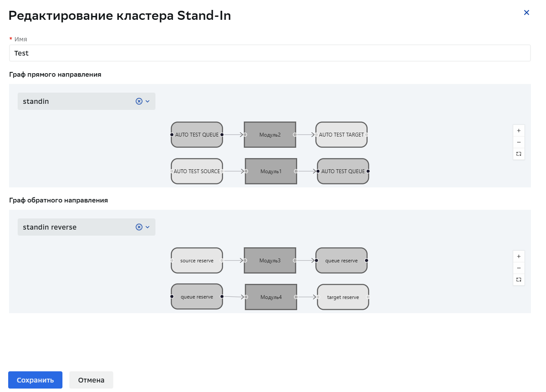Clear the standin graph selection
Viewport: 546px width, 392px height.
click(x=139, y=101)
